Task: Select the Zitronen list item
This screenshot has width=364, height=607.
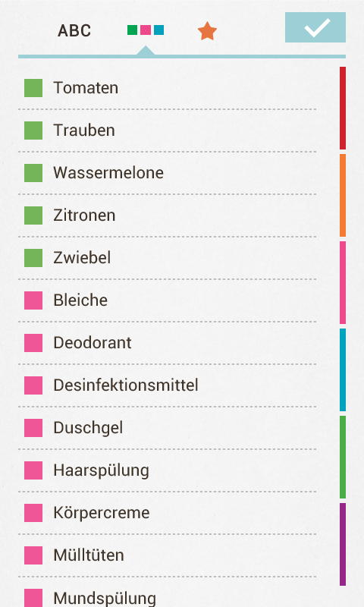Action: pyautogui.click(x=167, y=215)
